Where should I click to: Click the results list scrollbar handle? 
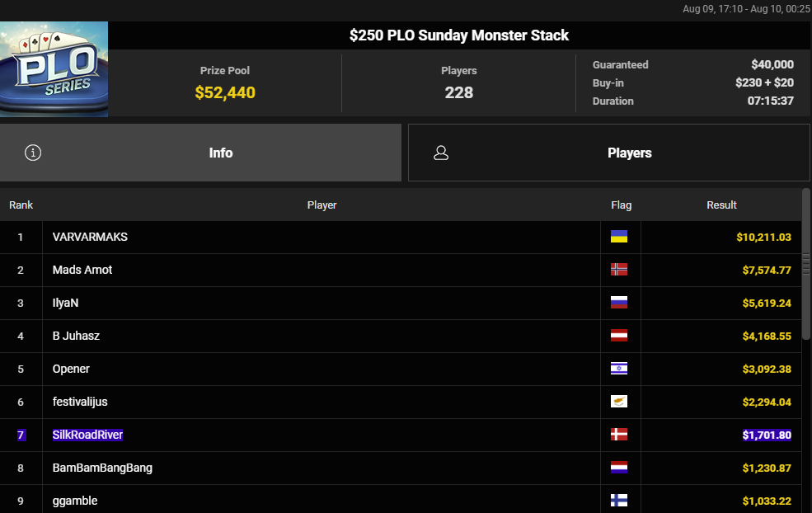click(x=805, y=264)
